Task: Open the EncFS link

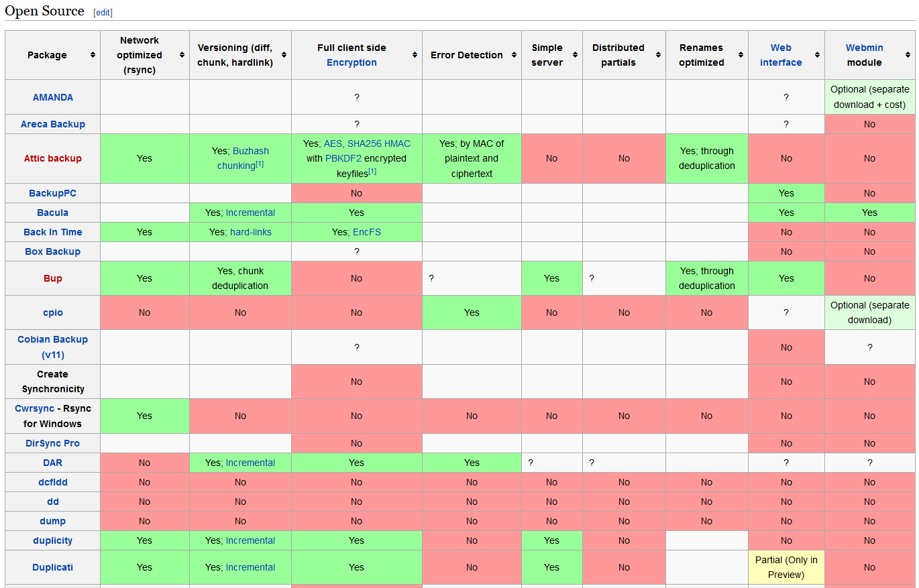Action: 367,232
